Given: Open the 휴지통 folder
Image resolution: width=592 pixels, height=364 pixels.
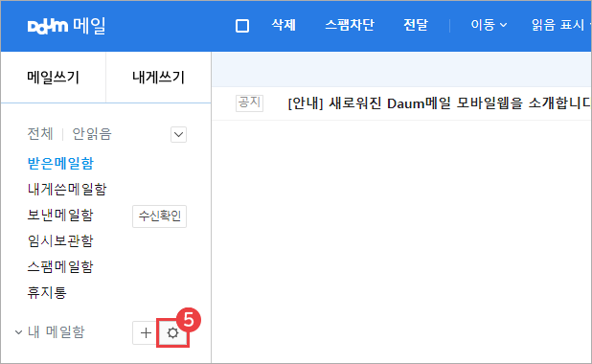Looking at the screenshot, I should point(47,292).
